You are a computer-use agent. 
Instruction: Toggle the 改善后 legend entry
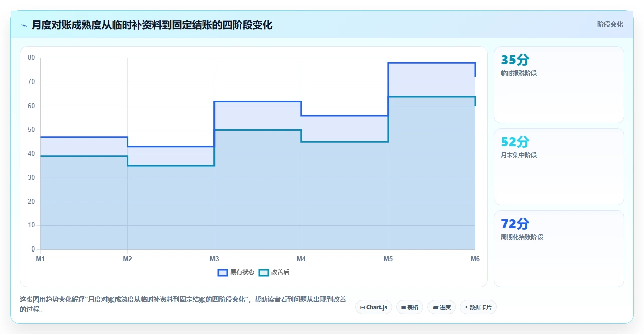274,272
